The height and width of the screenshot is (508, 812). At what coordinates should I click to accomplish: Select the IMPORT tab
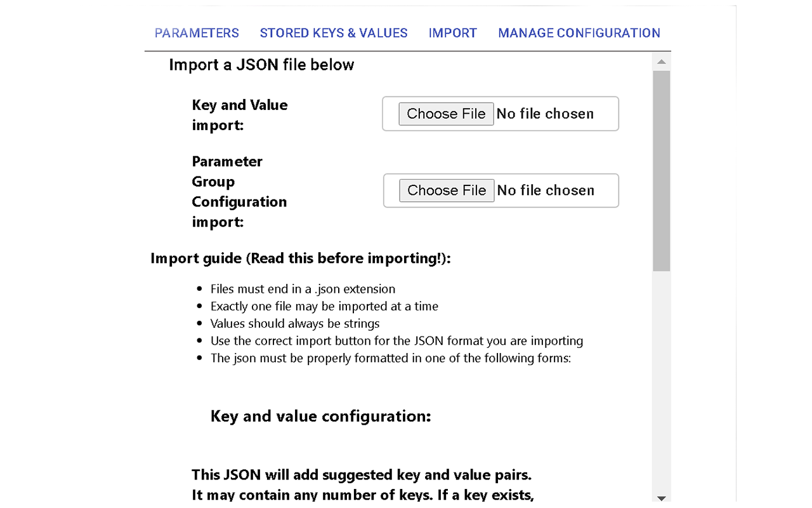452,32
